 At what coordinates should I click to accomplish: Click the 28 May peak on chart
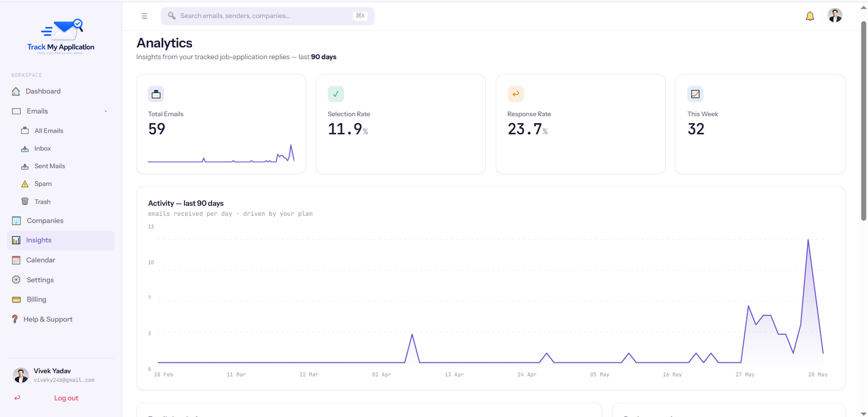(808, 239)
